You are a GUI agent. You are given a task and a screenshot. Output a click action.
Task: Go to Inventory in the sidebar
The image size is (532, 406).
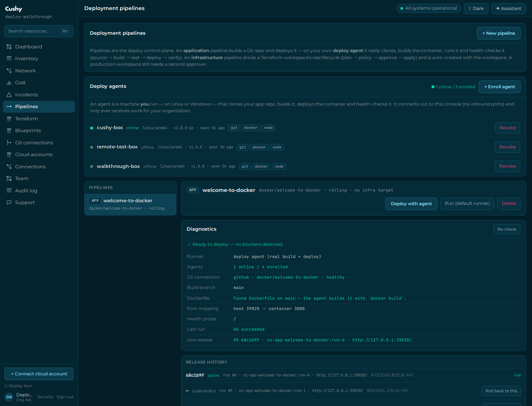[39, 59]
